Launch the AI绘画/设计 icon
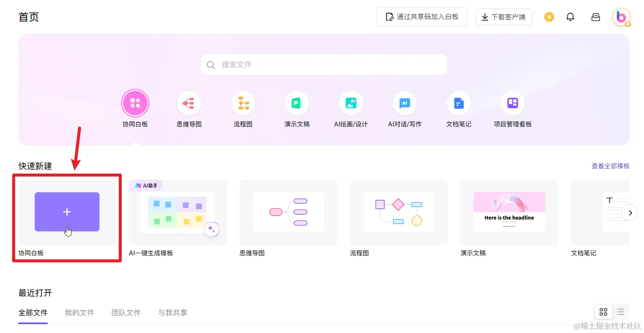The image size is (644, 333). 351,103
